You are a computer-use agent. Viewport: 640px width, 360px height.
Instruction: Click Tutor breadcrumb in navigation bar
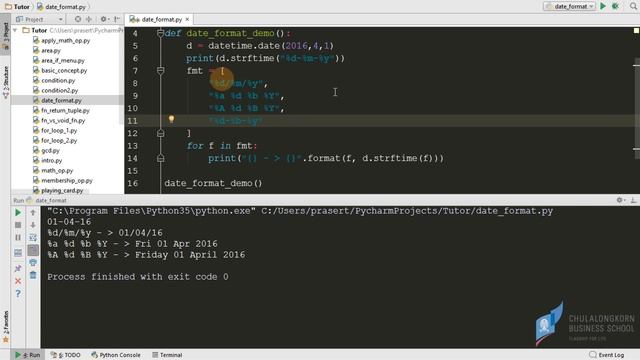click(17, 7)
